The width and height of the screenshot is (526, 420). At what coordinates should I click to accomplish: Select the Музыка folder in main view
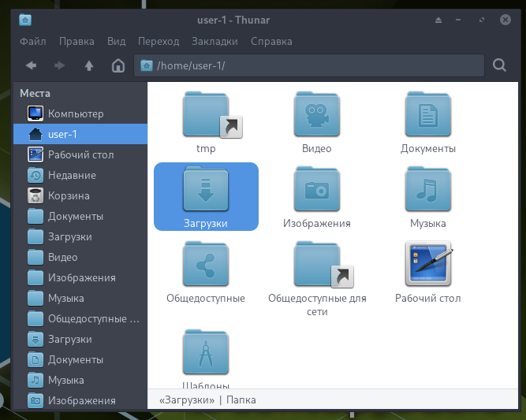(x=427, y=191)
